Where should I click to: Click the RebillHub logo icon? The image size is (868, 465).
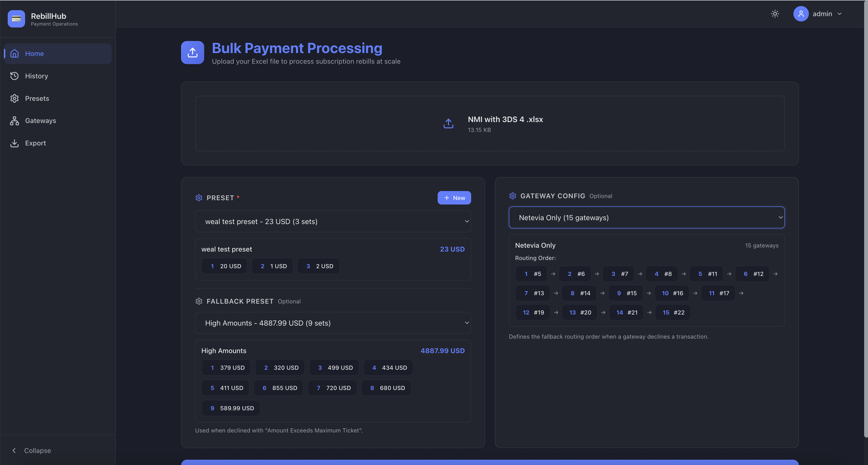(16, 19)
